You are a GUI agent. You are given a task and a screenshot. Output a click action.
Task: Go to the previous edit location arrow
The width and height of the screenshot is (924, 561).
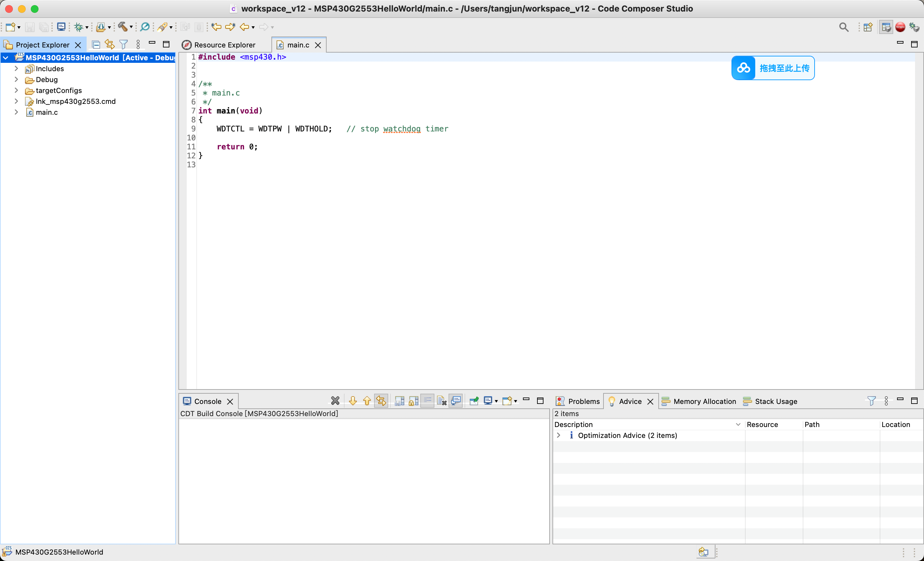click(x=216, y=27)
